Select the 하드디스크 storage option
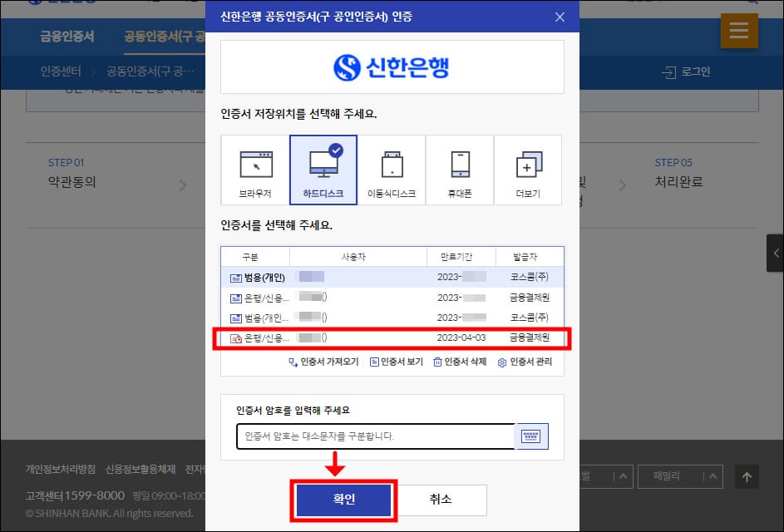 point(323,169)
